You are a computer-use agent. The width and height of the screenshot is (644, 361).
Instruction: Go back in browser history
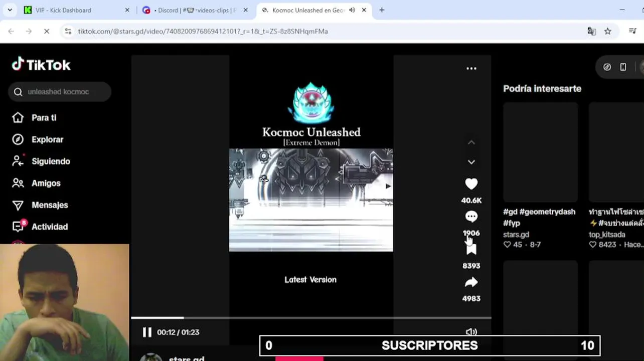click(11, 31)
